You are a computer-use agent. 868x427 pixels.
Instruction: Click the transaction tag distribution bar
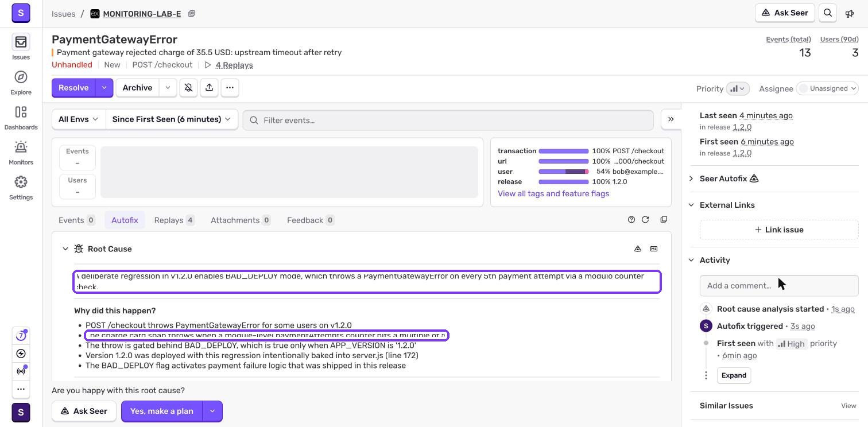coord(564,151)
